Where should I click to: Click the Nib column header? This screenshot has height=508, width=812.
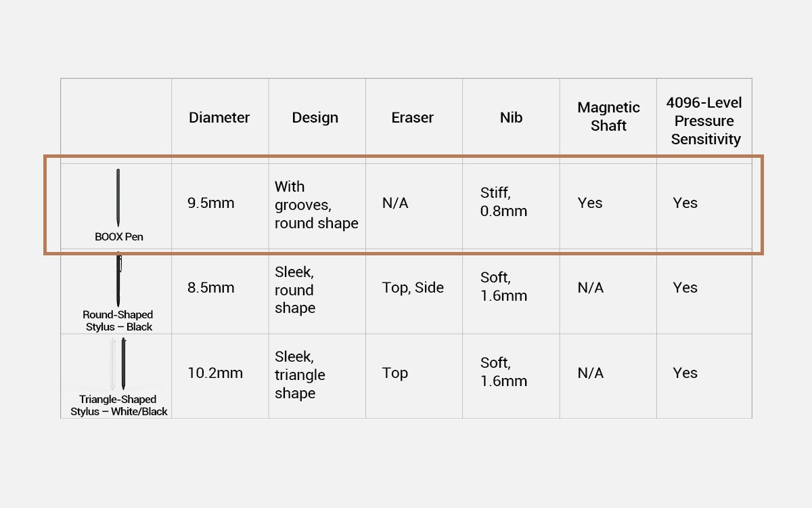(511, 117)
